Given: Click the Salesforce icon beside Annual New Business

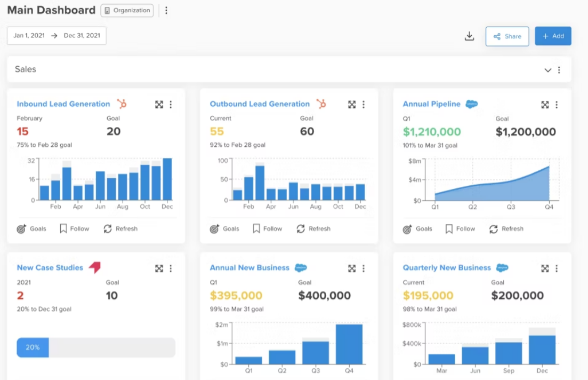Looking at the screenshot, I should click(301, 268).
